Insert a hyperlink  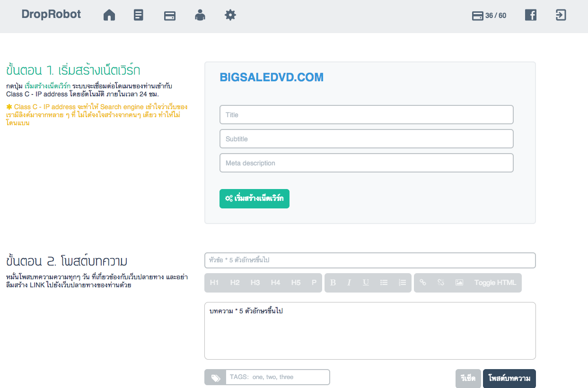tap(423, 283)
